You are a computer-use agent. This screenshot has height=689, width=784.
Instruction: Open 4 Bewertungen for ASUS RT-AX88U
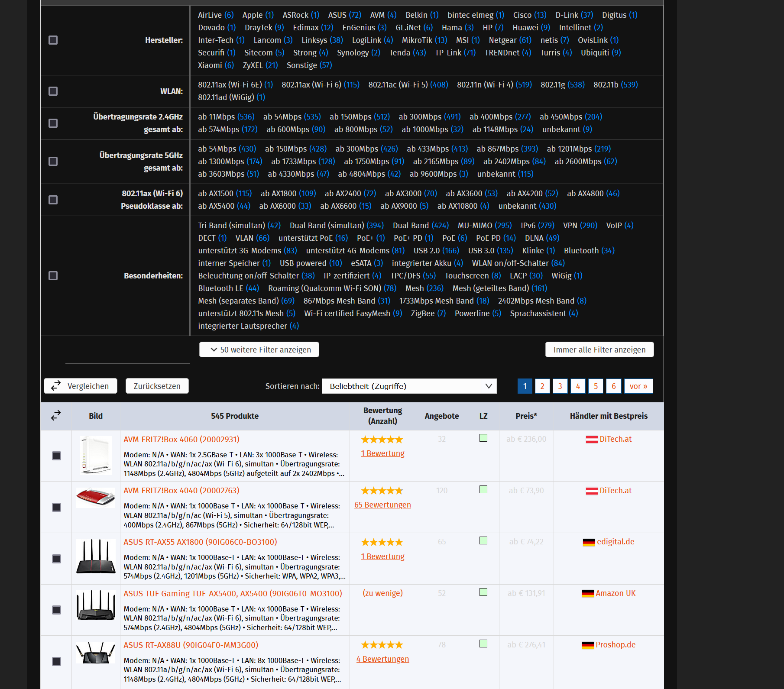[382, 659]
